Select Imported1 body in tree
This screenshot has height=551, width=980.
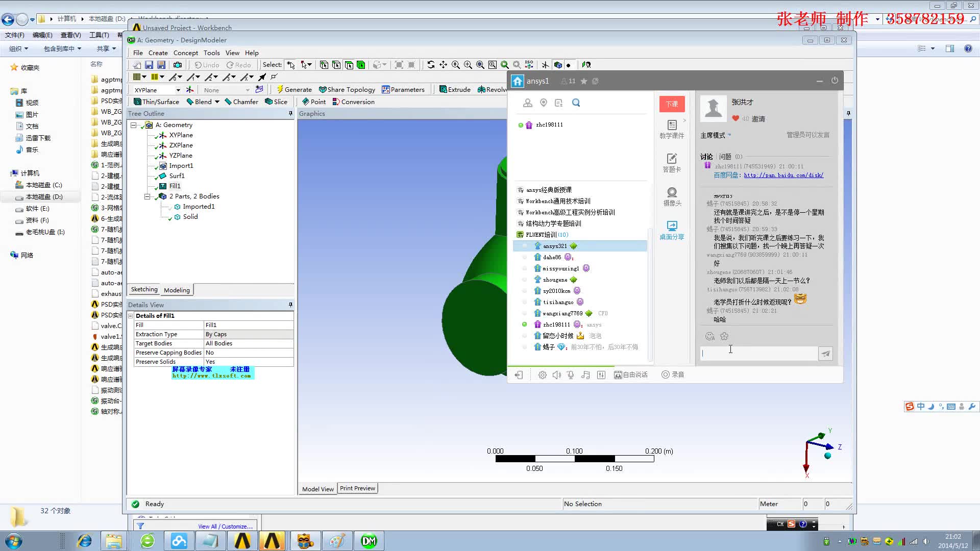199,207
